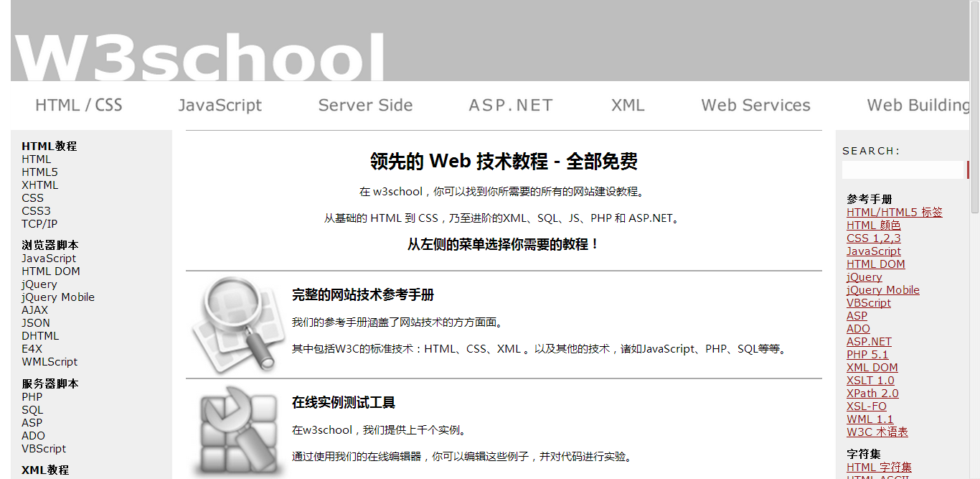Open the XML top navigation tab
980x479 pixels.
(x=628, y=106)
